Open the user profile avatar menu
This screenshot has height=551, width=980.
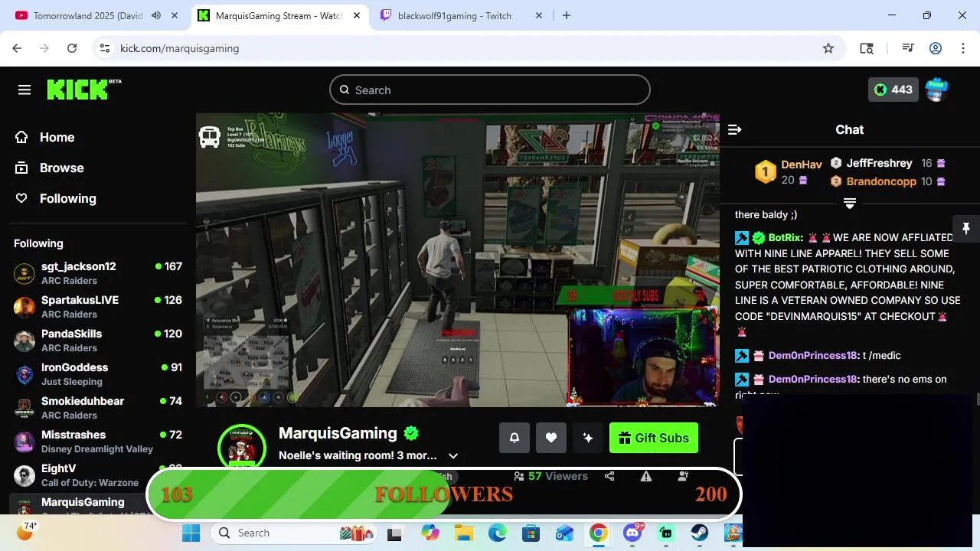coord(936,90)
